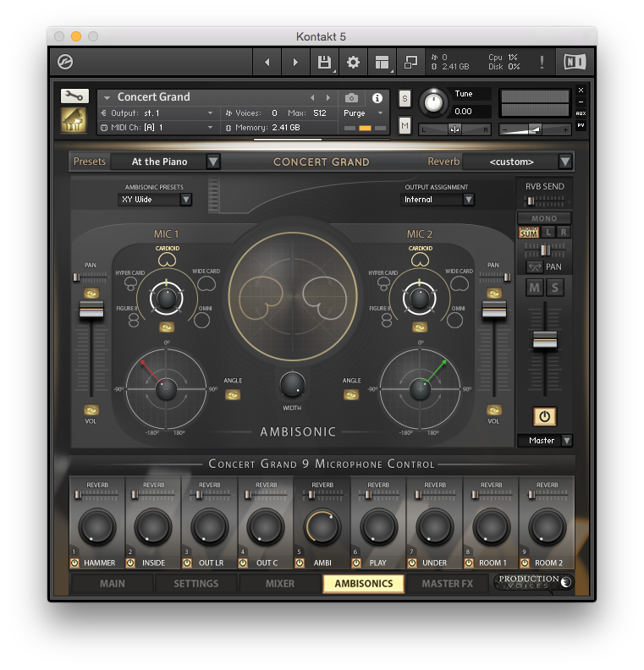The image size is (644, 670).
Task: Toggle the AMBI microphone power button
Action: click(300, 563)
